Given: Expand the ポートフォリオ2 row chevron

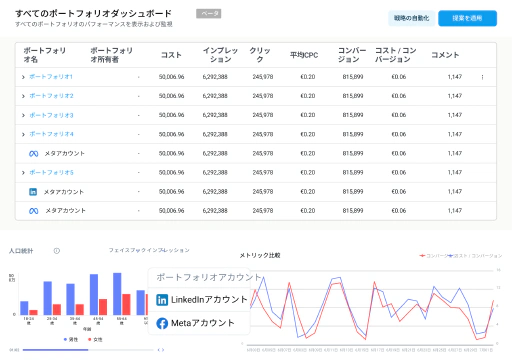Looking at the screenshot, I should point(23,96).
